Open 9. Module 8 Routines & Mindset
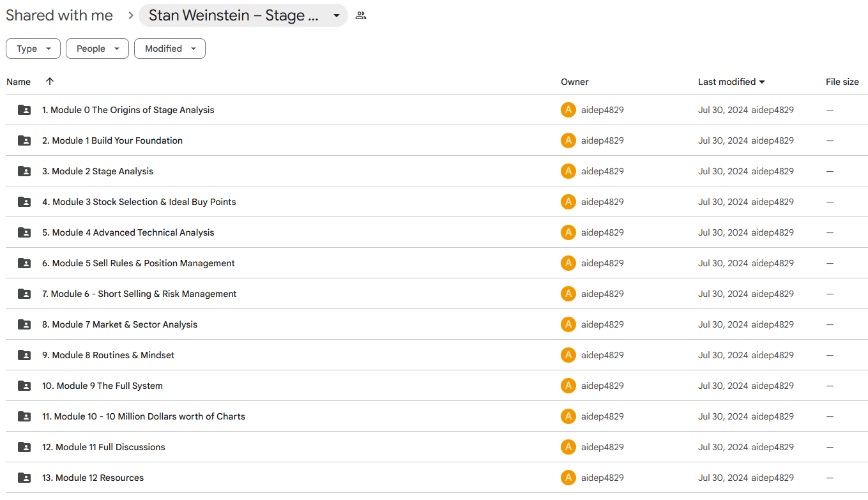Viewport: 868px width, 500px height. coord(108,355)
